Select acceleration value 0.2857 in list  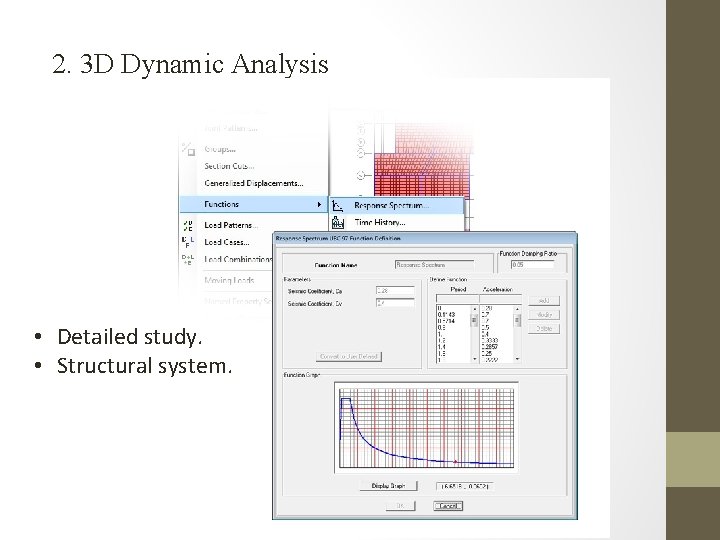point(490,347)
